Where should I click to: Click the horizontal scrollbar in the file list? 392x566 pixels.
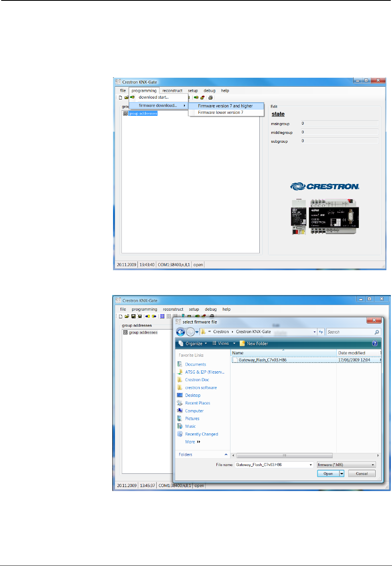coord(285,455)
